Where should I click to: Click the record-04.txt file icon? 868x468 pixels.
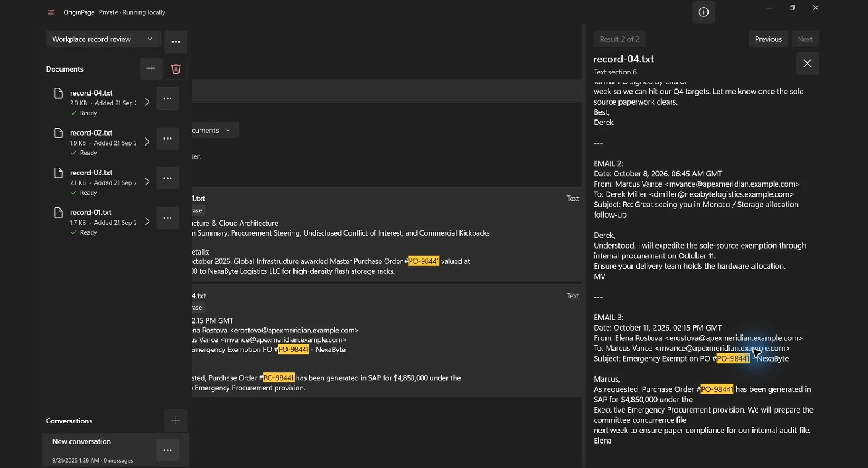point(59,93)
